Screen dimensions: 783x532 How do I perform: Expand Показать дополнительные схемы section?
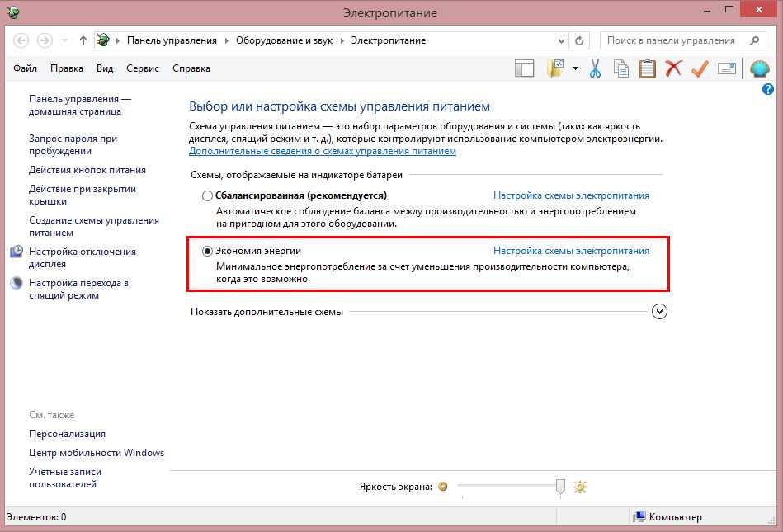tap(658, 312)
